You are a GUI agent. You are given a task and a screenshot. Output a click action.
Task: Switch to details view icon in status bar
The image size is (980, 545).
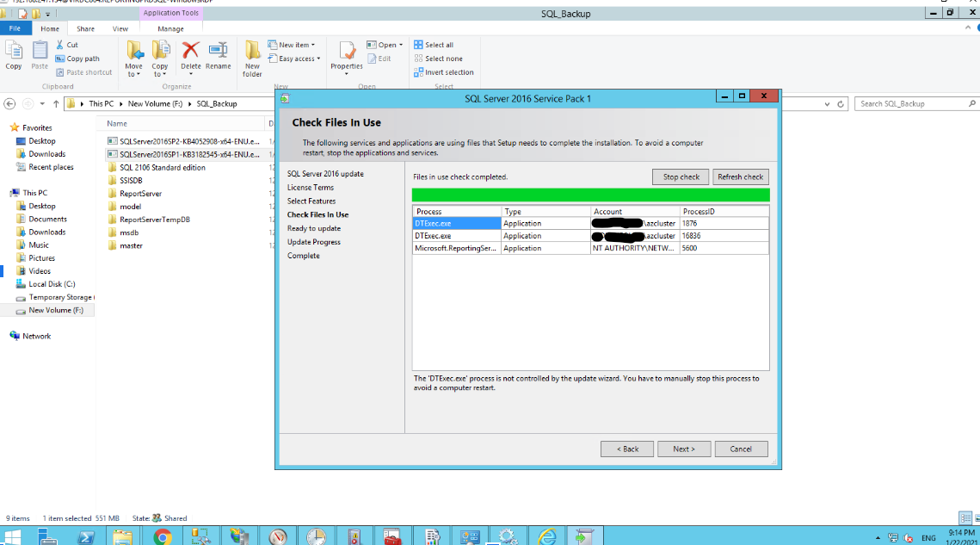pos(965,518)
